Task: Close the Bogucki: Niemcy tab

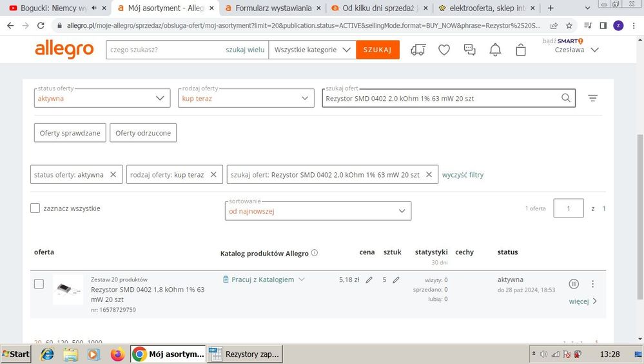Action: (104, 8)
